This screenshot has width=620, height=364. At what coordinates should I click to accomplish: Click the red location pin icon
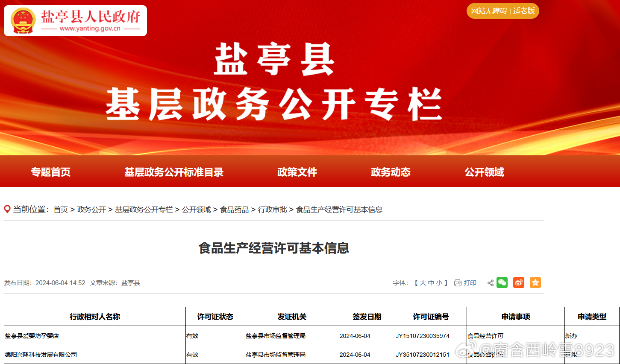(7, 209)
